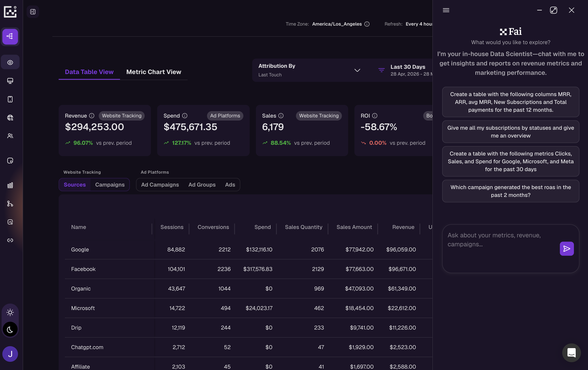Open the J user avatar
This screenshot has height=370, width=588.
10,354
